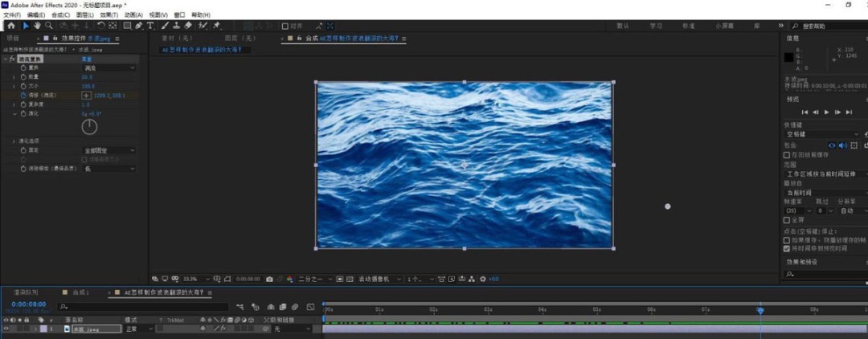
Task: Select the 学习 workspace
Action: pyautogui.click(x=656, y=26)
